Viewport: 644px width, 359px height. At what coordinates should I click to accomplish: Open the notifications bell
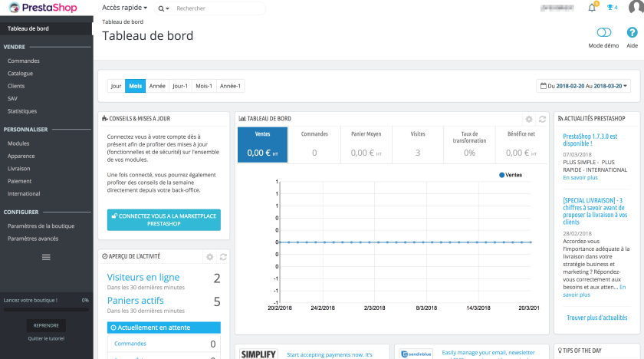click(x=593, y=8)
